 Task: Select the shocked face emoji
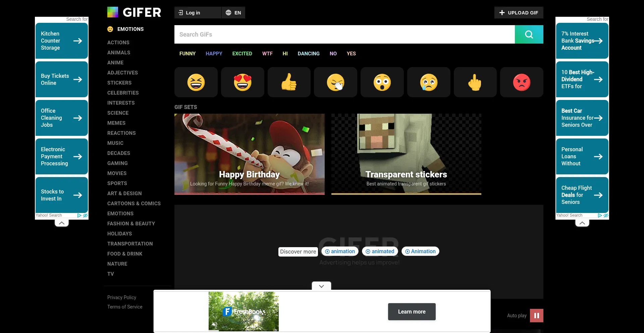click(382, 82)
